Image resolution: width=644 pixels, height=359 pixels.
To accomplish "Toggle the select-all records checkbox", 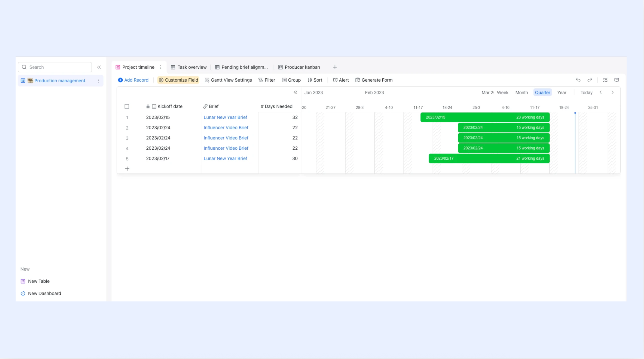I will click(x=127, y=106).
